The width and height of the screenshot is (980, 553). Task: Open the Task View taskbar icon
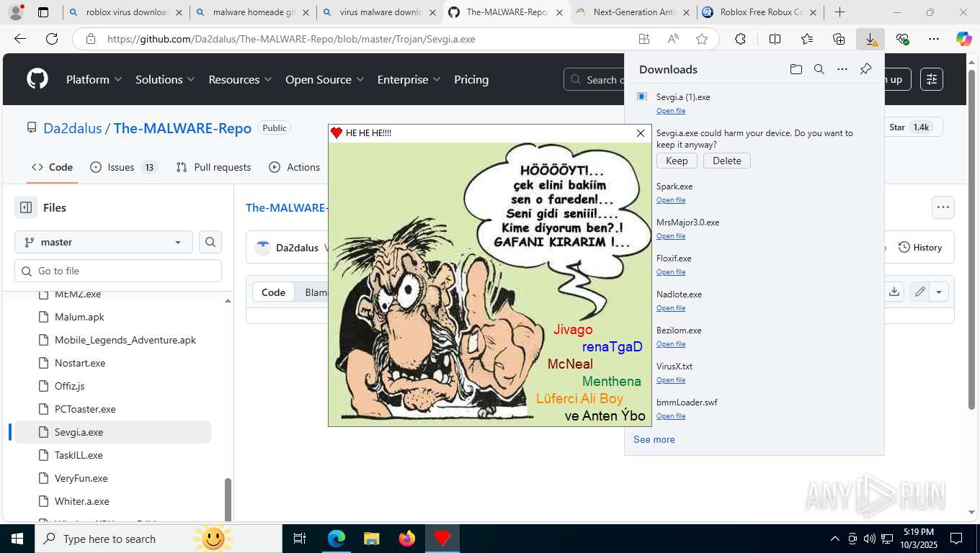coord(300,539)
